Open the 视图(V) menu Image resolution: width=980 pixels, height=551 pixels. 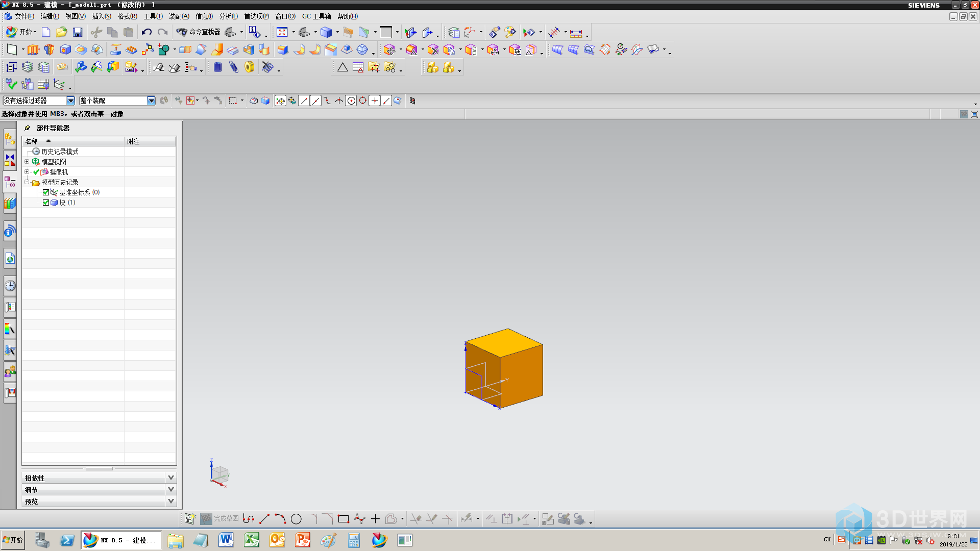point(75,16)
